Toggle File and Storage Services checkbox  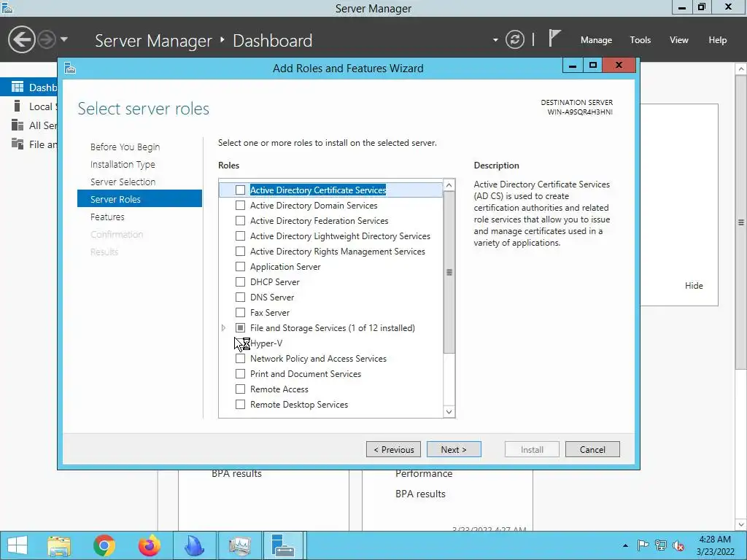coord(241,327)
